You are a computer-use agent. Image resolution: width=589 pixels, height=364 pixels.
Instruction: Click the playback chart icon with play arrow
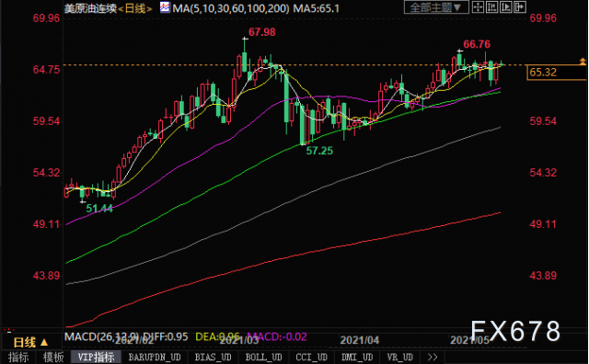coord(505,7)
